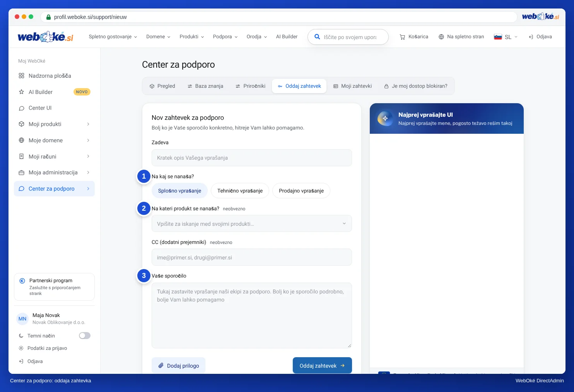Switch to the Baza znanja tab
Image resolution: width=574 pixels, height=392 pixels.
point(205,86)
